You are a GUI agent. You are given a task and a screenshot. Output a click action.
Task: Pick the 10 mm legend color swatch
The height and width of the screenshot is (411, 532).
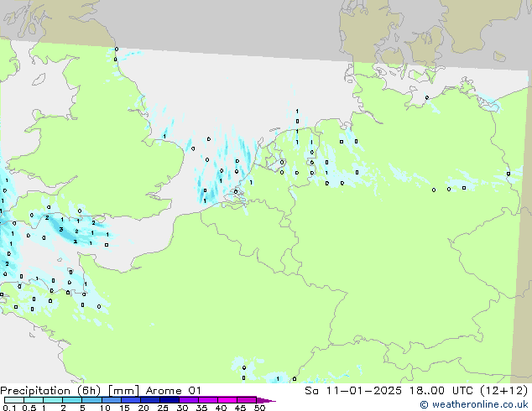click(113, 400)
